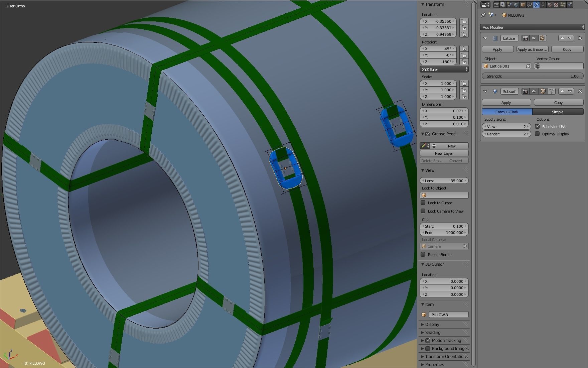Open the Texture checkerboard tab
This screenshot has height=368, width=588.
click(556, 5)
